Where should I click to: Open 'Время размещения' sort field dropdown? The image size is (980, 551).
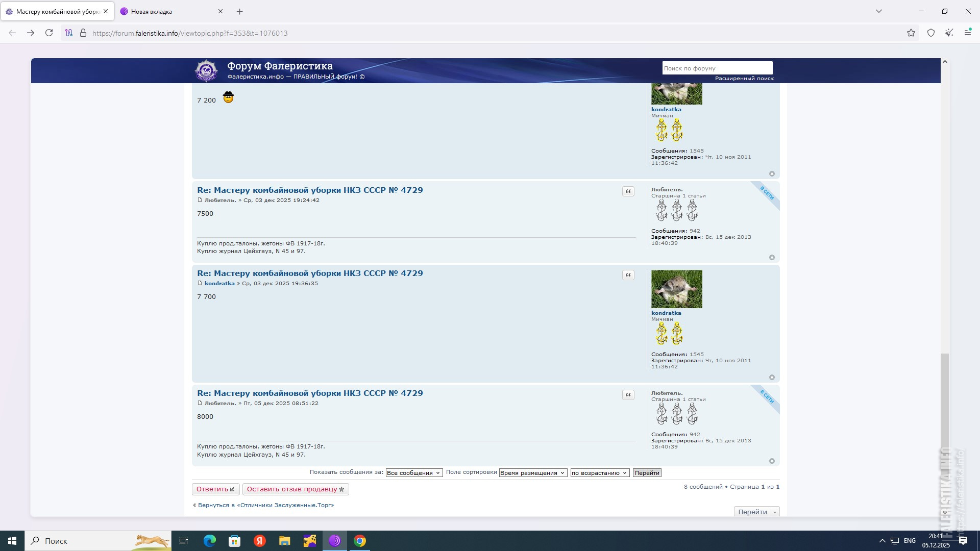coord(532,473)
